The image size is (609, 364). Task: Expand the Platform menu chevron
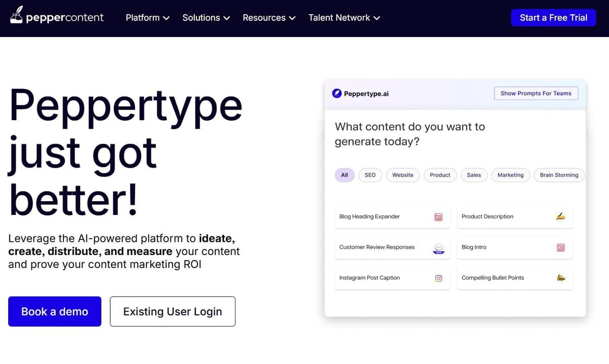point(166,18)
